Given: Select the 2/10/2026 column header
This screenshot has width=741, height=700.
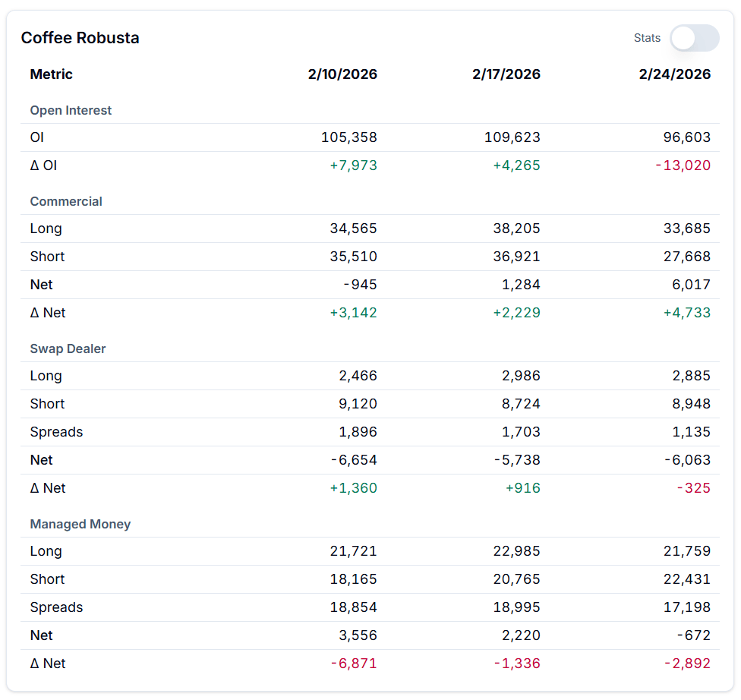Looking at the screenshot, I should pyautogui.click(x=342, y=74).
